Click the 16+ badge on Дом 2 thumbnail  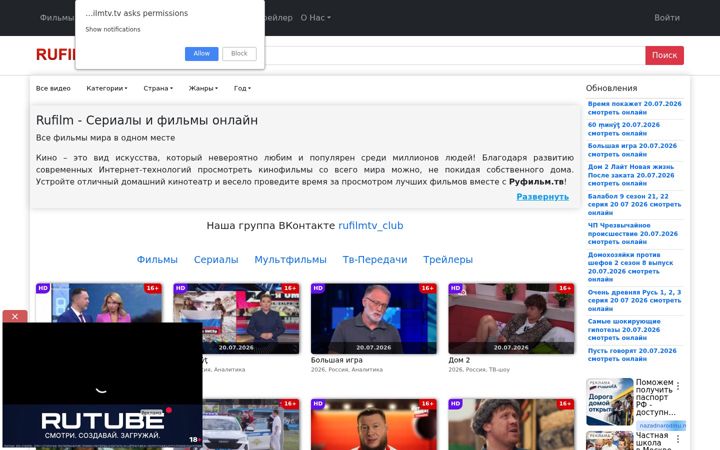click(564, 288)
